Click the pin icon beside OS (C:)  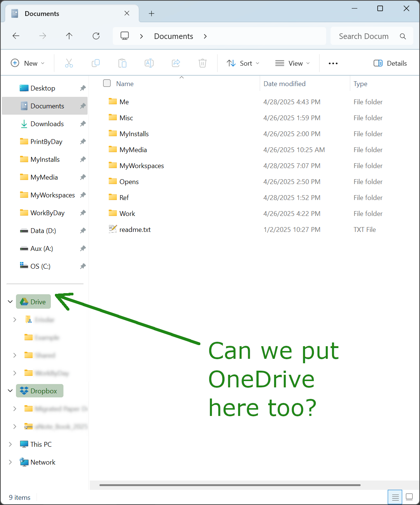(83, 266)
